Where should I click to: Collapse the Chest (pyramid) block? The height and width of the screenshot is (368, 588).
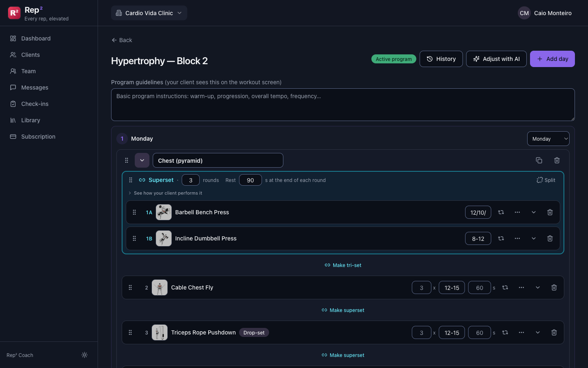(x=142, y=160)
